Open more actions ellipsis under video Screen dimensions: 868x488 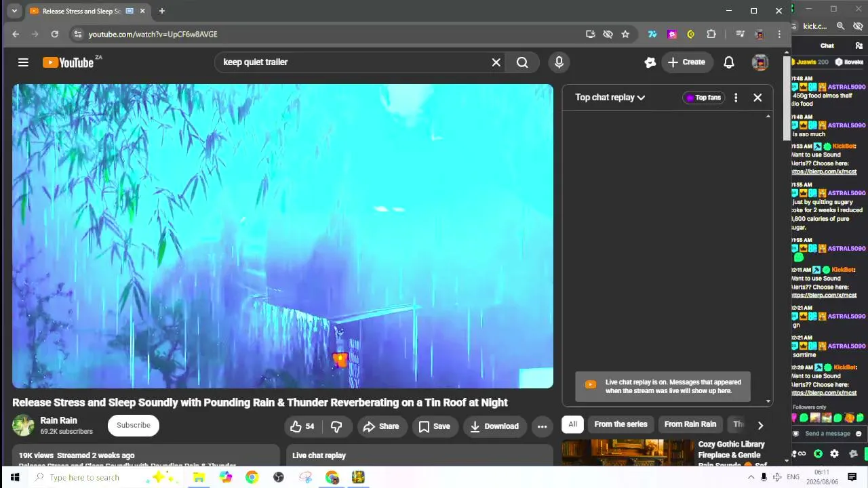point(542,426)
